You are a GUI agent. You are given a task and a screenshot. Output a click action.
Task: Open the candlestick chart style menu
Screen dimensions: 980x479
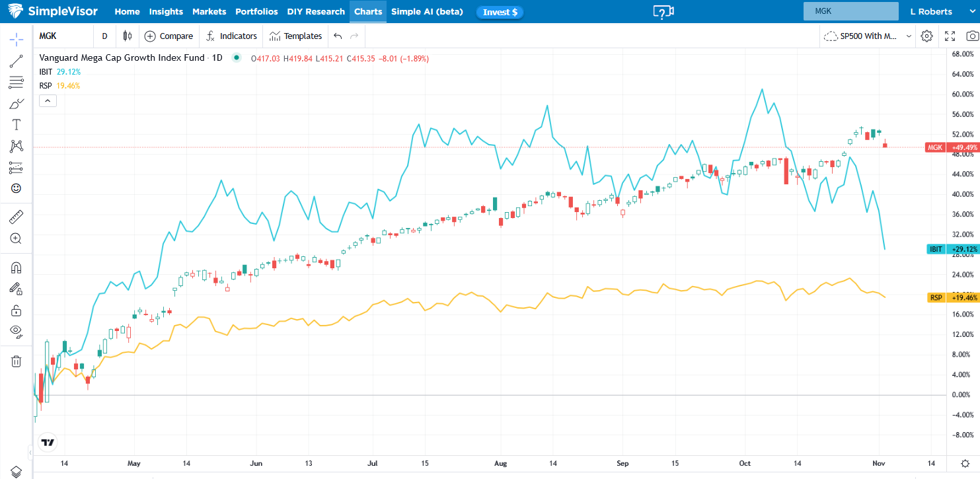coord(128,36)
